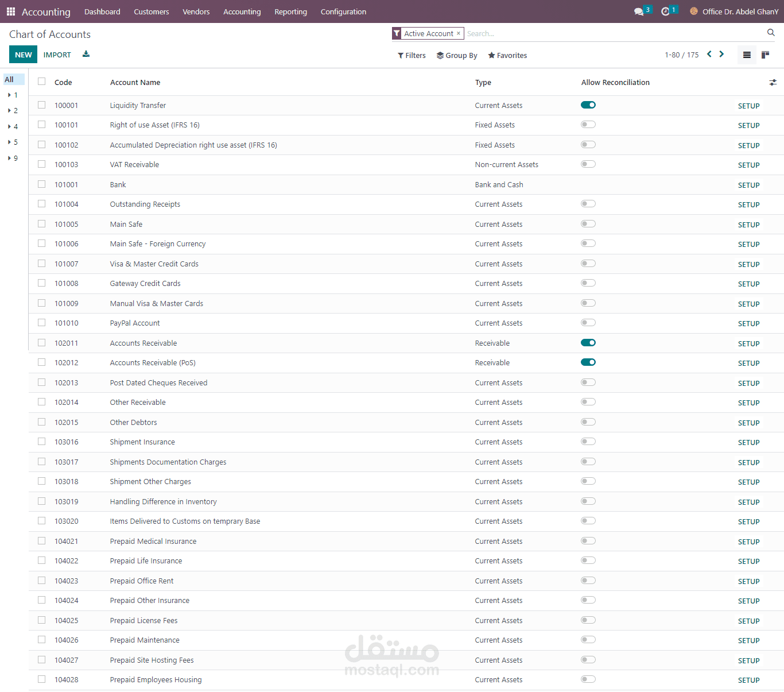The image size is (784, 692).
Task: Open the Prepaid Site Hosting Fees account
Action: [152, 660]
